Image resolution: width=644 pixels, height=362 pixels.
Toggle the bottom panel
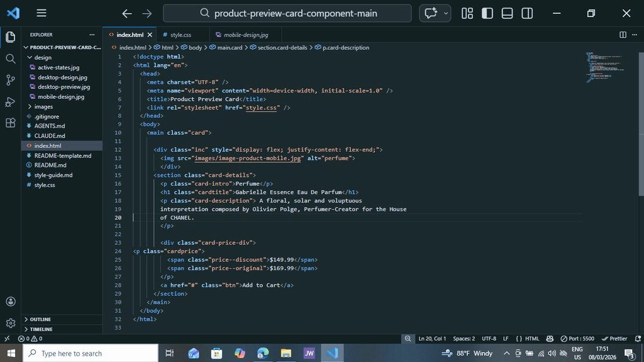[508, 13]
